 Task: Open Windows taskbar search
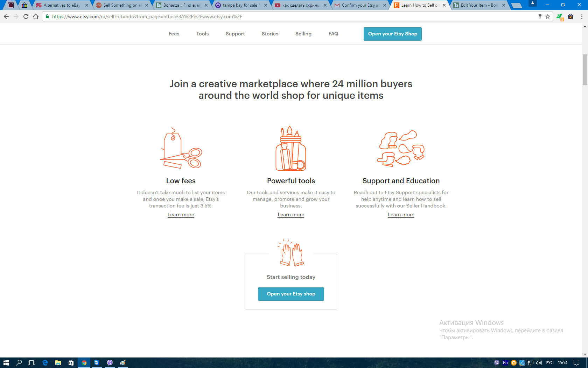pyautogui.click(x=19, y=363)
